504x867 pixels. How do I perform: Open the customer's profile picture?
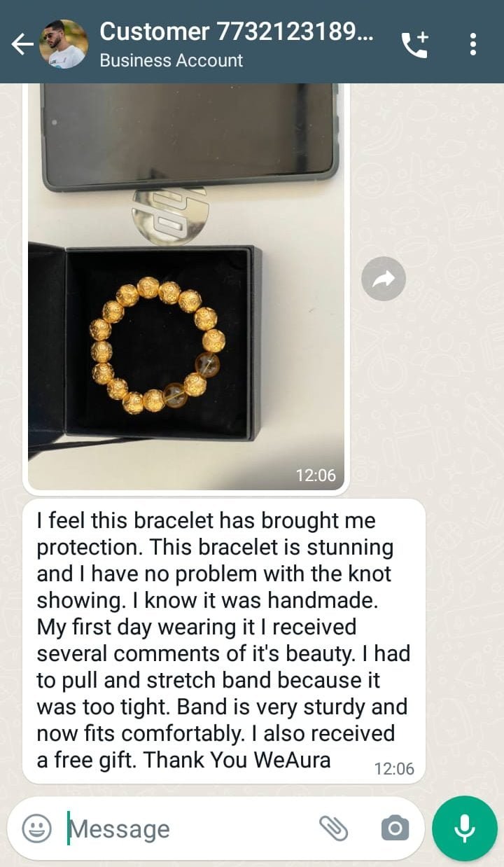[64, 44]
